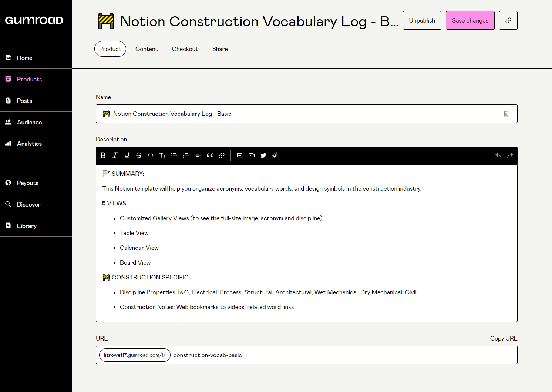Select the Product tab
The image size is (552, 392).
[110, 49]
